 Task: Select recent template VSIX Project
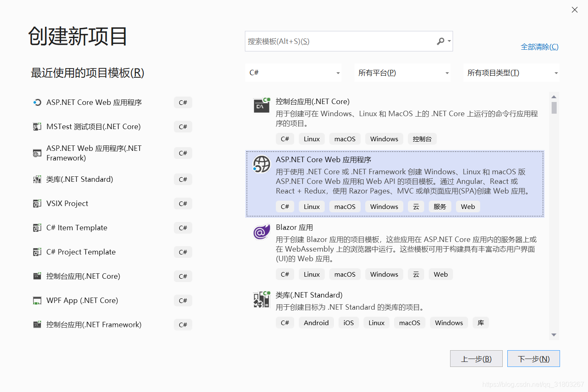(67, 204)
